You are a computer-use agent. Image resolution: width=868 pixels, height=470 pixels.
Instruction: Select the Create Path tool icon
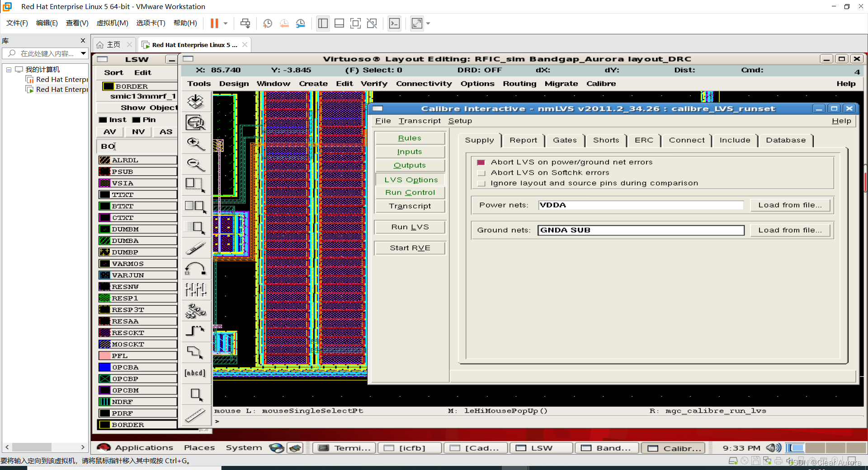[196, 331]
